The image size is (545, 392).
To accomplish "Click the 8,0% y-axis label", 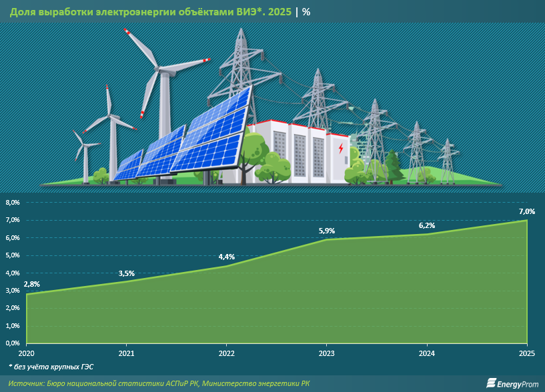I will point(13,203).
